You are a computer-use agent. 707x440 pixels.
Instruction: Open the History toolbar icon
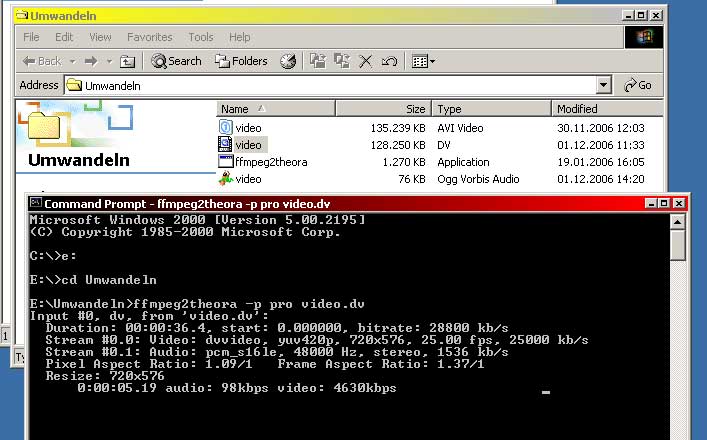pyautogui.click(x=288, y=61)
